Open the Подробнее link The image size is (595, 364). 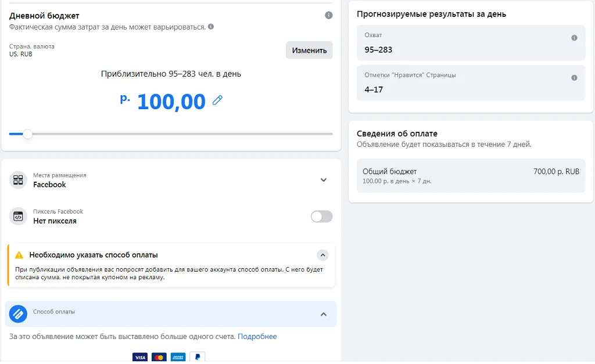click(257, 337)
